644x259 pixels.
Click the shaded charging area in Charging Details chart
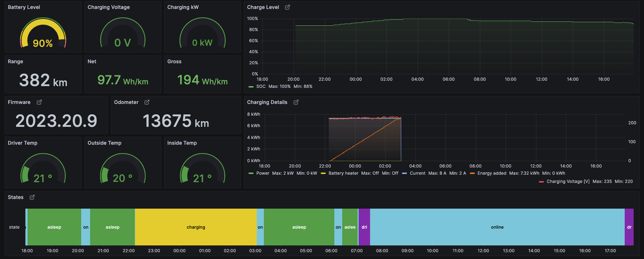tap(365, 139)
